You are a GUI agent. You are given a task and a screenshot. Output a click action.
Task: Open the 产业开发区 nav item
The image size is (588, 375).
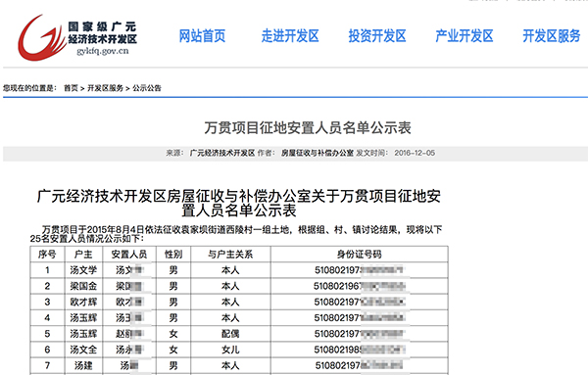[465, 36]
